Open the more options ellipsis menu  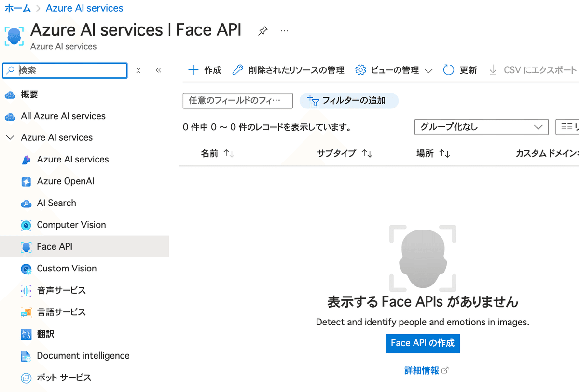(284, 31)
